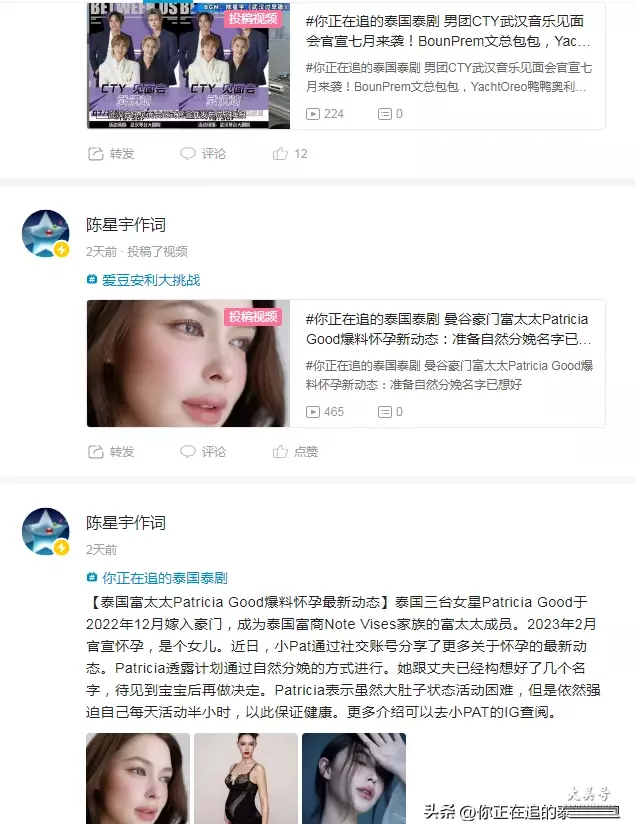View the blue-toned hand-over-face photo

(354, 778)
